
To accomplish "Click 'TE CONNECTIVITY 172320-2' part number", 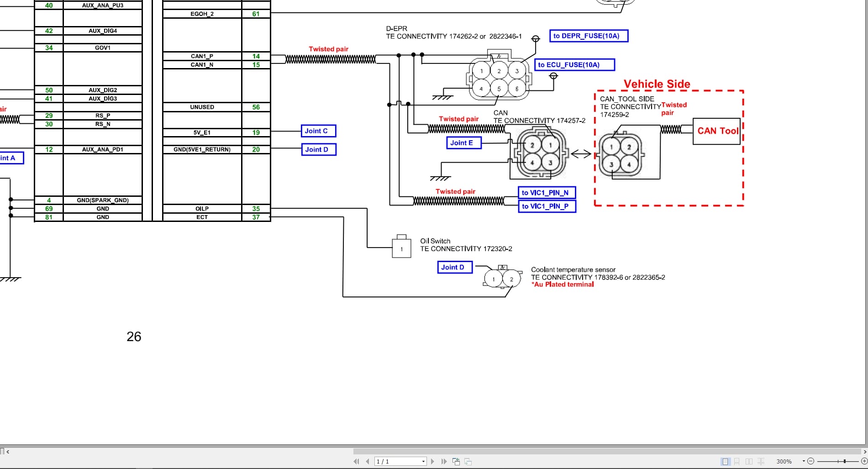I will tap(466, 249).
